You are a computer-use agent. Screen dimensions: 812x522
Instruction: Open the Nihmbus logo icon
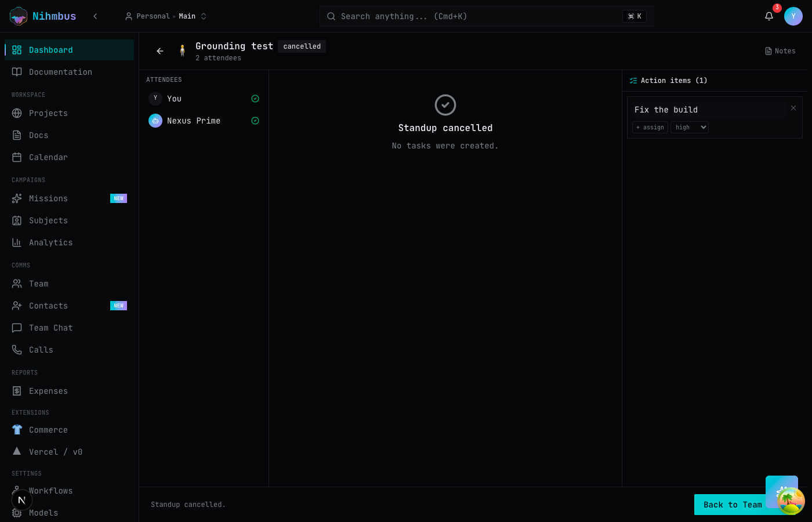coord(19,16)
